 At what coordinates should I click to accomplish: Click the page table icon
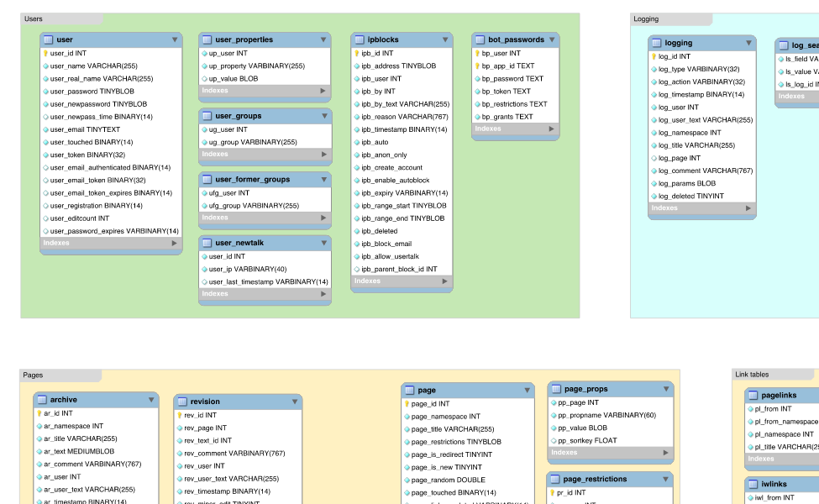410,390
